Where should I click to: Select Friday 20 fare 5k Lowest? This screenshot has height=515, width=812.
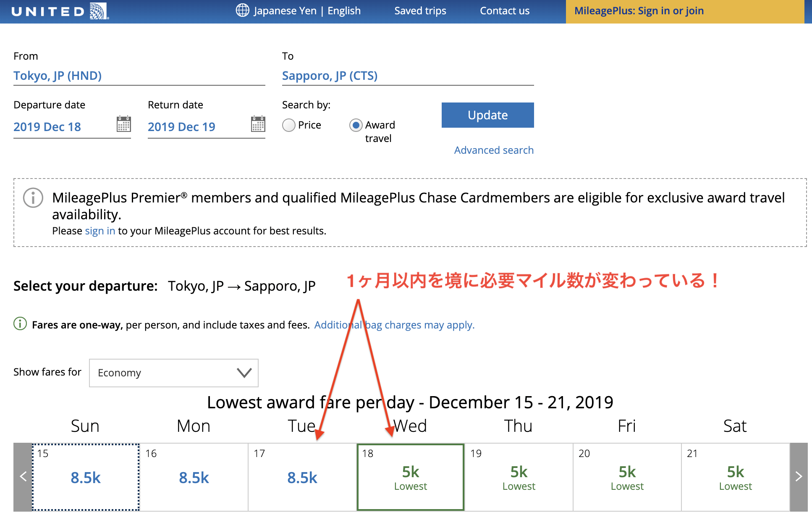pyautogui.click(x=627, y=477)
